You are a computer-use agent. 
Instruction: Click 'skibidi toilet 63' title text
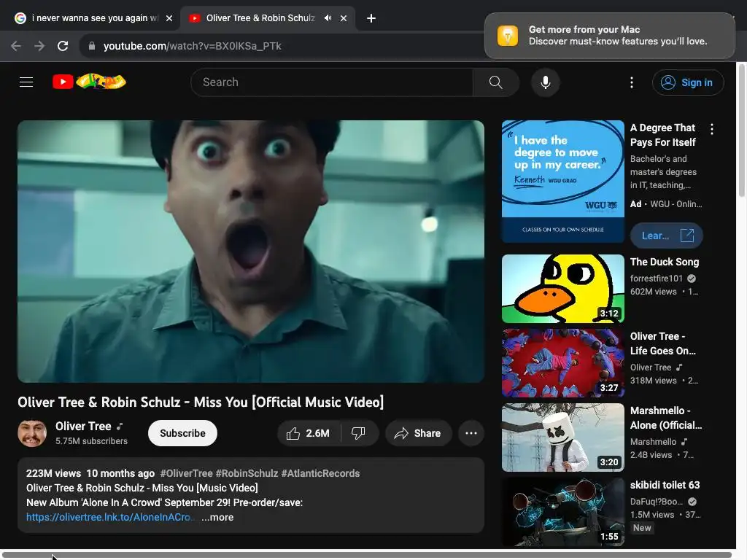tap(665, 485)
